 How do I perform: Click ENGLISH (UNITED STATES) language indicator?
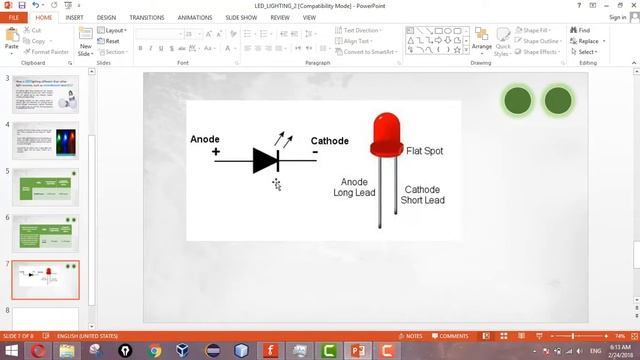click(87, 336)
